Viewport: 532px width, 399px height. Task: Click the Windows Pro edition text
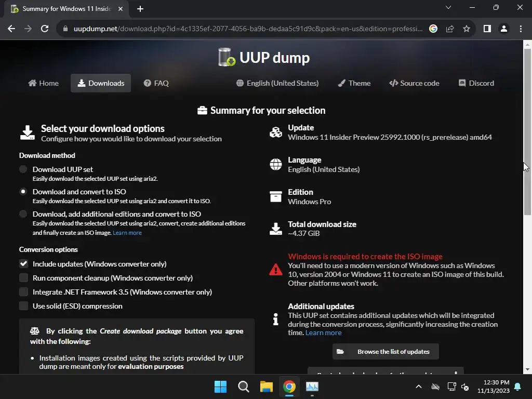(x=310, y=202)
